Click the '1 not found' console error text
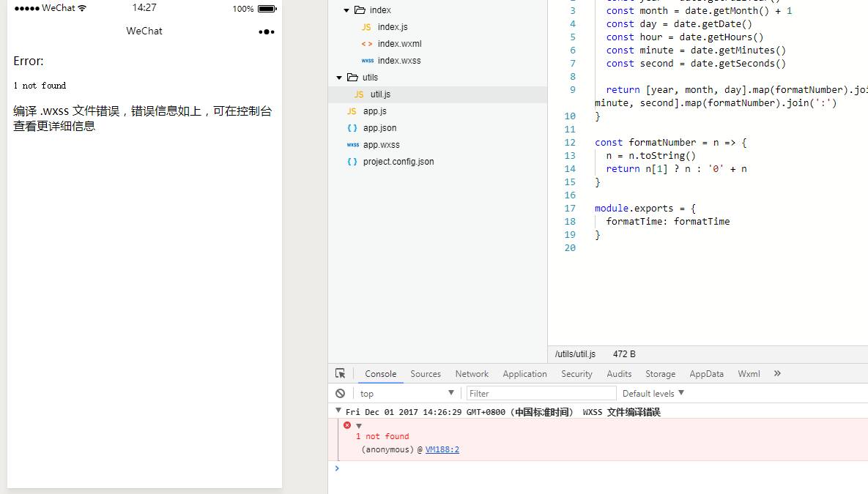The height and width of the screenshot is (494, 868). 382,436
